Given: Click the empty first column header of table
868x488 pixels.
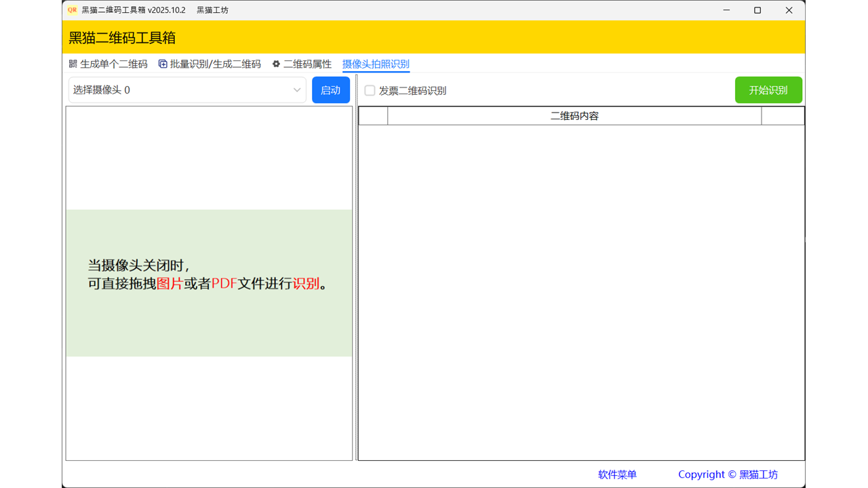Looking at the screenshot, I should pos(373,116).
